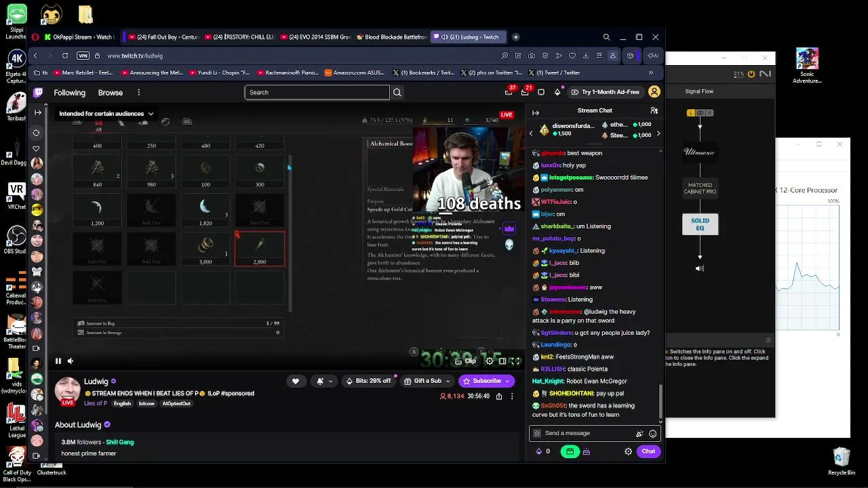
Task: Open Twitch Prime loot with 37 badge
Action: point(509,92)
